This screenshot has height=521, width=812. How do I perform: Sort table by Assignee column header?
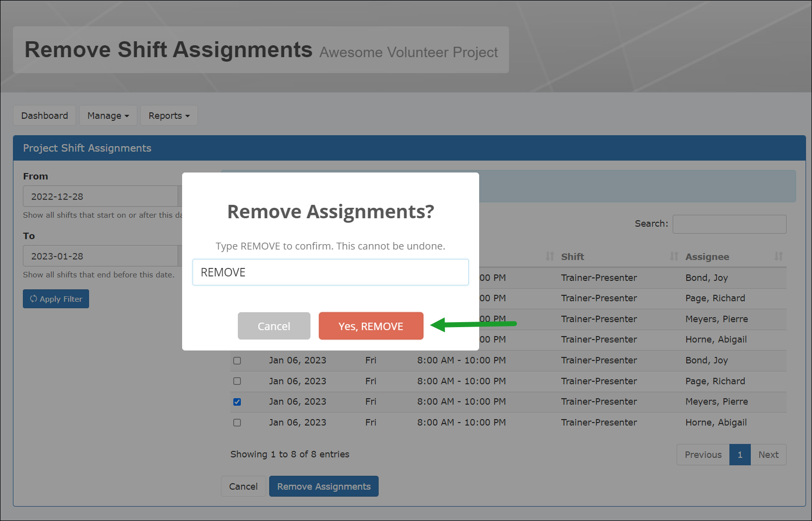(x=707, y=257)
